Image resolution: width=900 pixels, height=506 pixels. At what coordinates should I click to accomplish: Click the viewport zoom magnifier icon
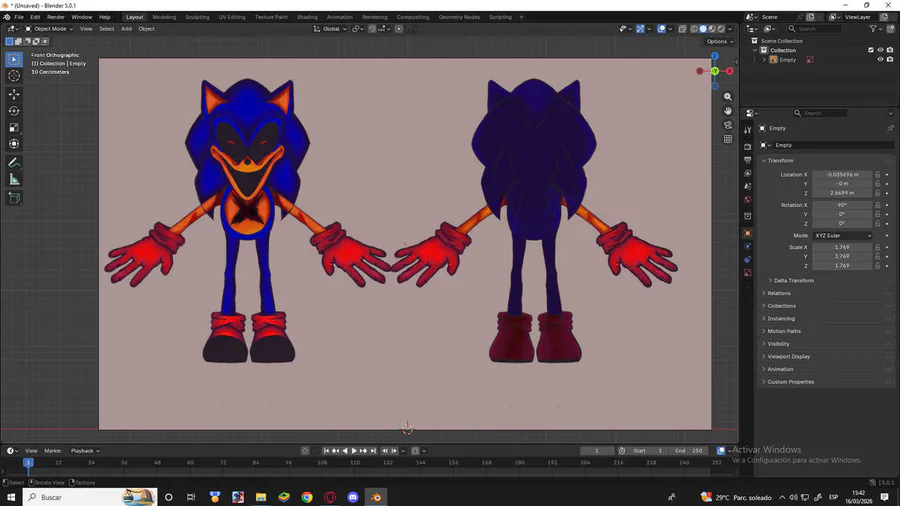(x=728, y=97)
